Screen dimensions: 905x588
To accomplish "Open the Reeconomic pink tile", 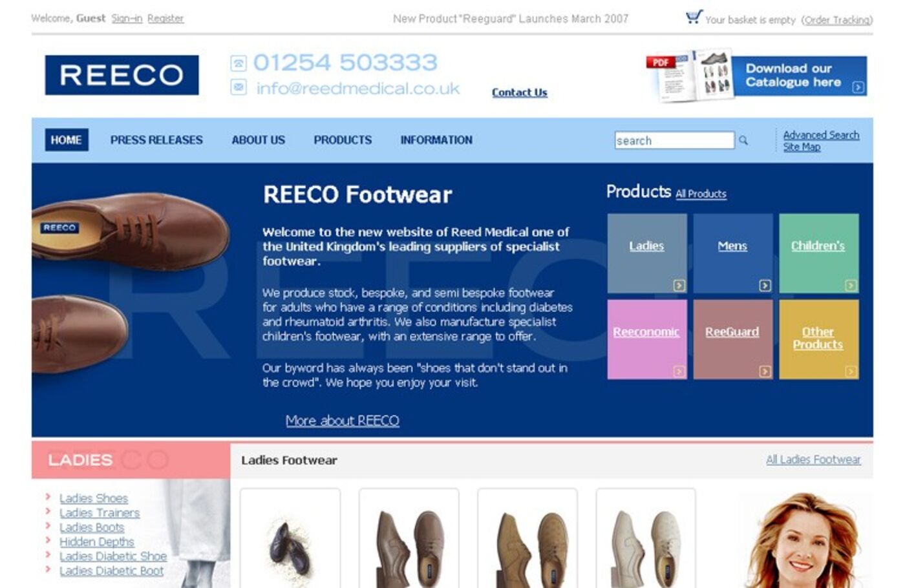I will pyautogui.click(x=646, y=339).
